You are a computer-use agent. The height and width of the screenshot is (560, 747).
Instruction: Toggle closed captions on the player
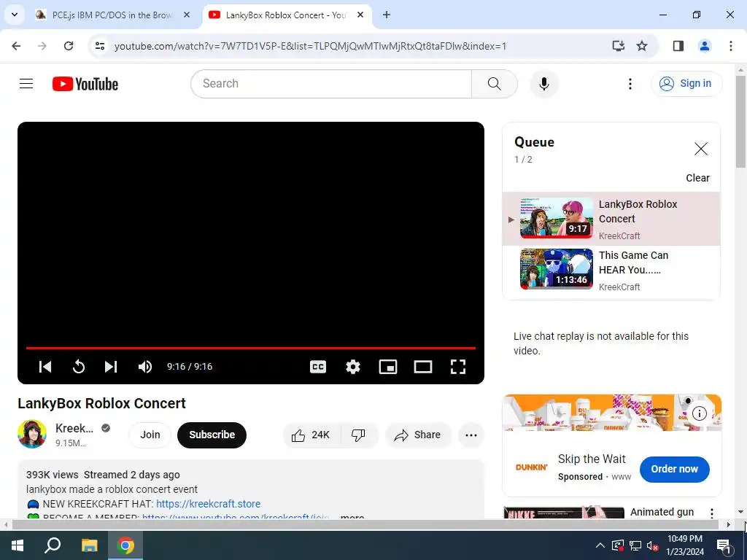pos(318,367)
